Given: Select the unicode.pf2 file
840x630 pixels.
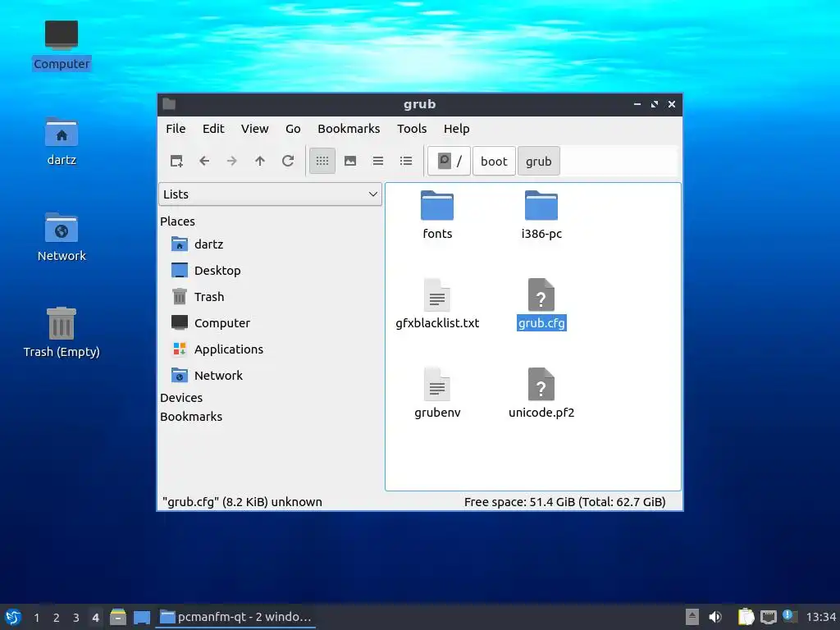Looking at the screenshot, I should coord(541,394).
